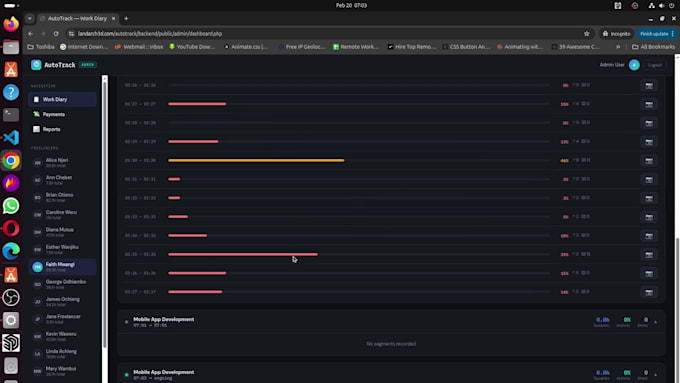This screenshot has height=383, width=680.
Task: Launch Opera browser from dock
Action: coord(11,228)
